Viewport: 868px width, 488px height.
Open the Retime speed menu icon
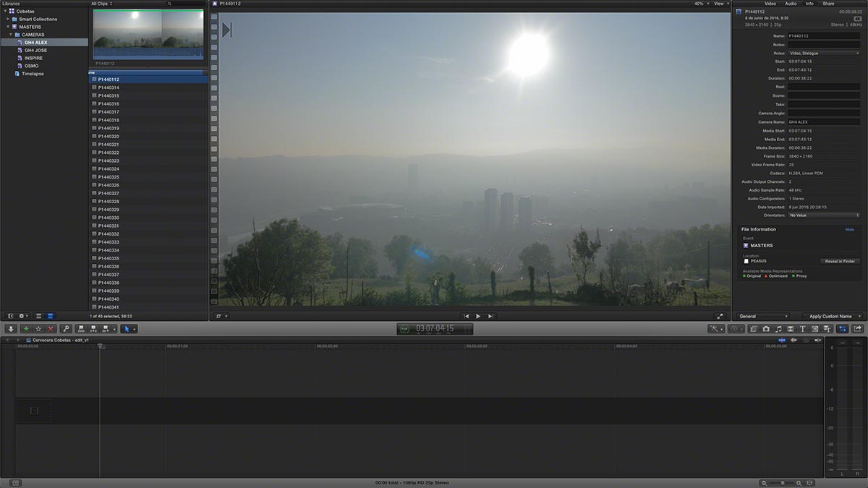click(x=736, y=329)
